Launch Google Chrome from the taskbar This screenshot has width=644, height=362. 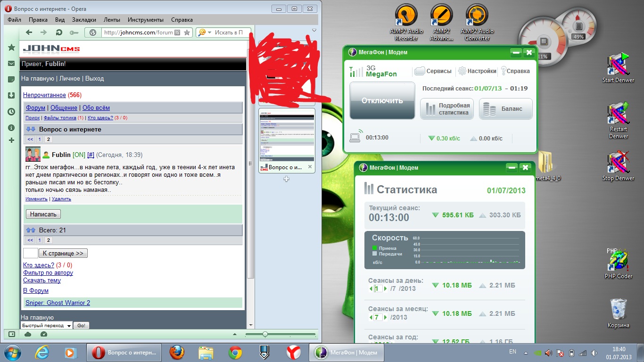click(x=235, y=353)
